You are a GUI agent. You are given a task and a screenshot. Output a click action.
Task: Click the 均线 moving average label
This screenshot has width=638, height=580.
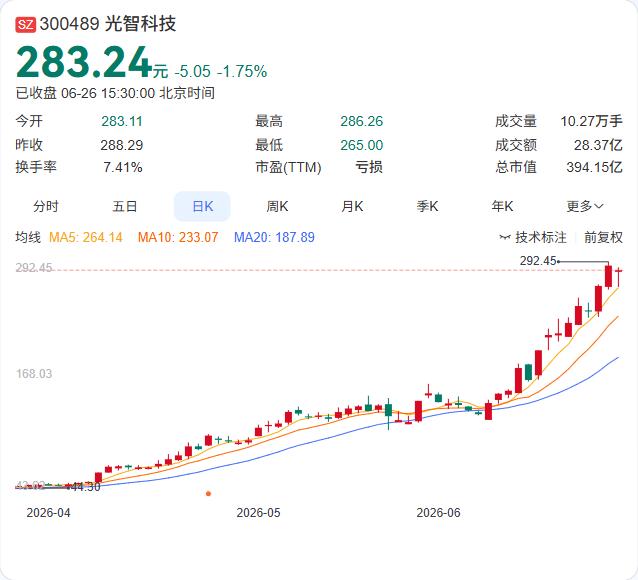(x=28, y=237)
